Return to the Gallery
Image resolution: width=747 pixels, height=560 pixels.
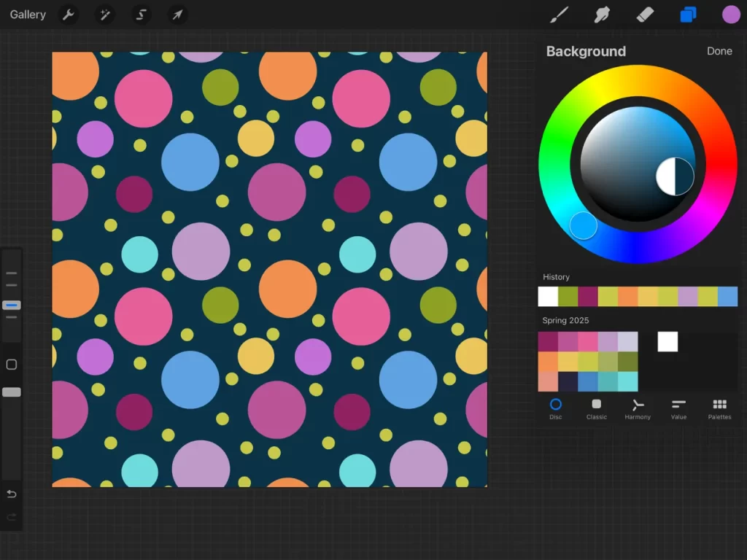click(x=28, y=15)
